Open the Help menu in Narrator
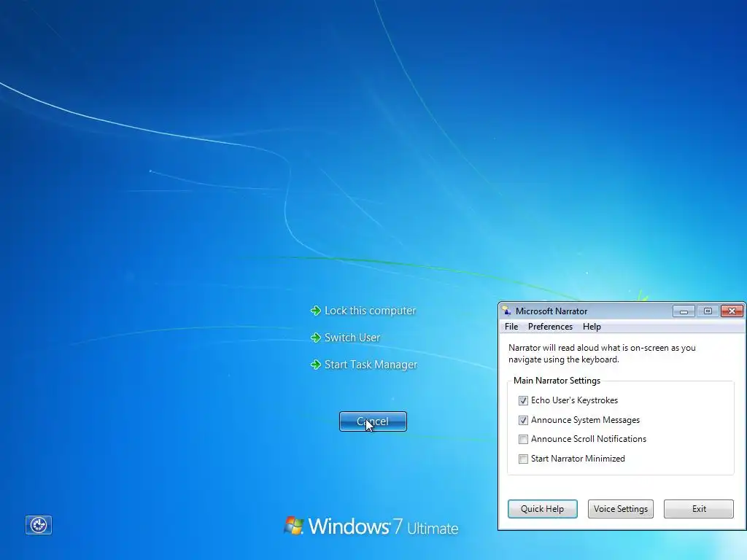The width and height of the screenshot is (747, 560). pos(592,327)
